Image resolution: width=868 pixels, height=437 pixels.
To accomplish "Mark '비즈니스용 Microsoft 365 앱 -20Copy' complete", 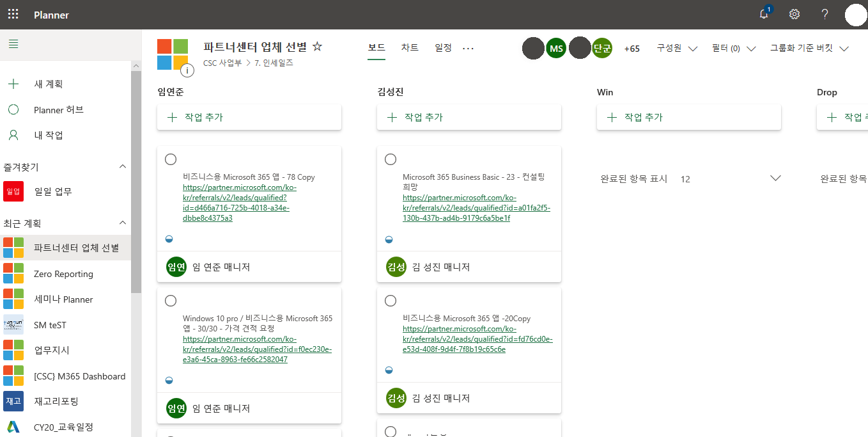I will click(x=391, y=301).
